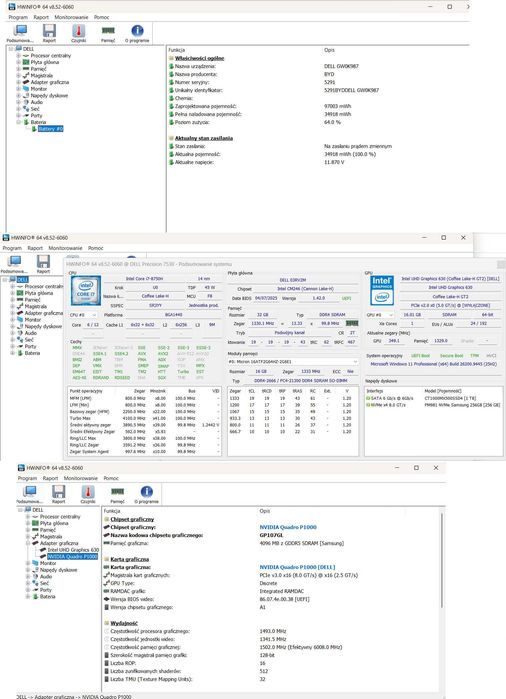The image size is (506, 699).
Task: Open Podsumowanie in the top Battery window toolbar
Action: click(20, 33)
